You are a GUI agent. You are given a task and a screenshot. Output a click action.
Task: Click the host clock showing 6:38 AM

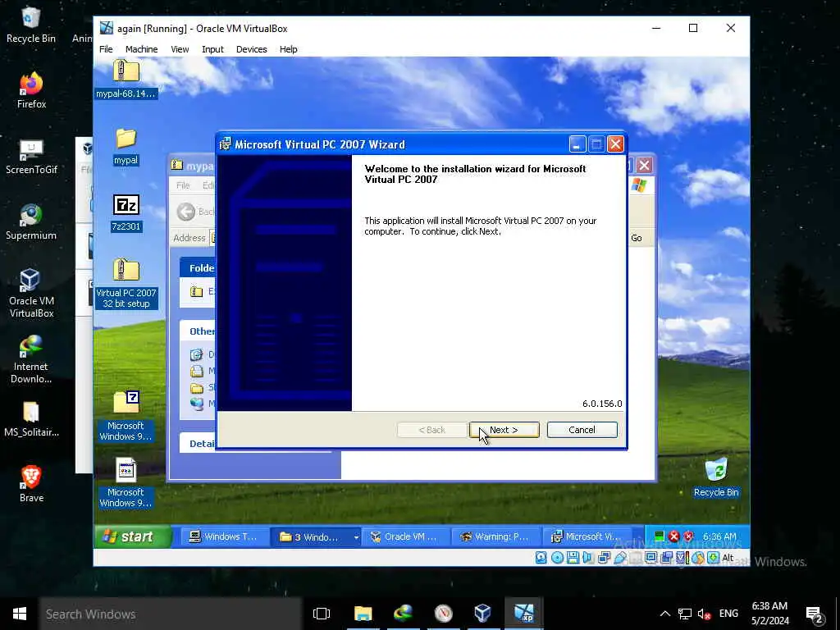[769, 614]
